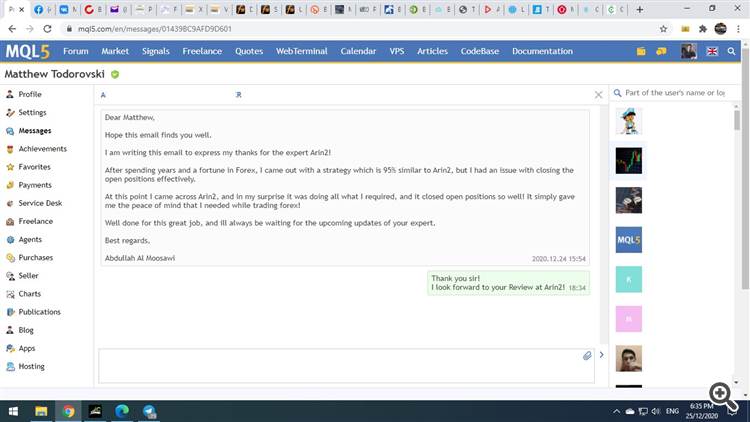The image size is (750, 422).
Task: Open Freelance in the top navigation
Action: click(202, 51)
